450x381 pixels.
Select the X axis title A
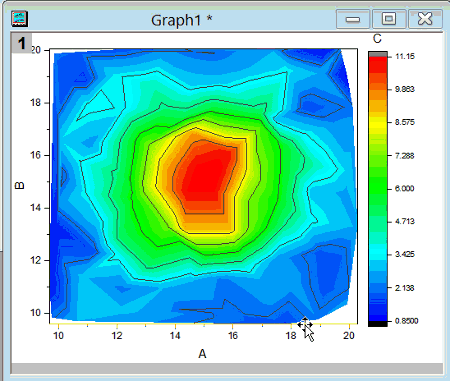pos(202,354)
